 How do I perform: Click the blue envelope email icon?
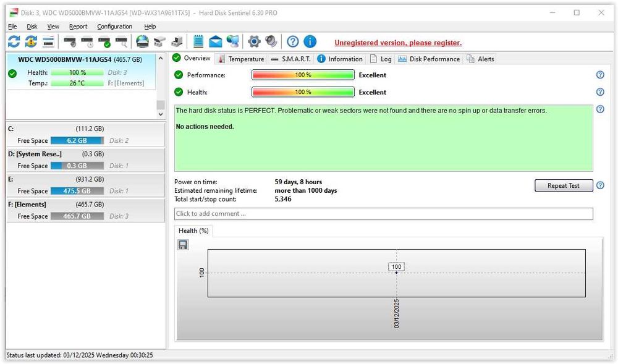click(215, 41)
